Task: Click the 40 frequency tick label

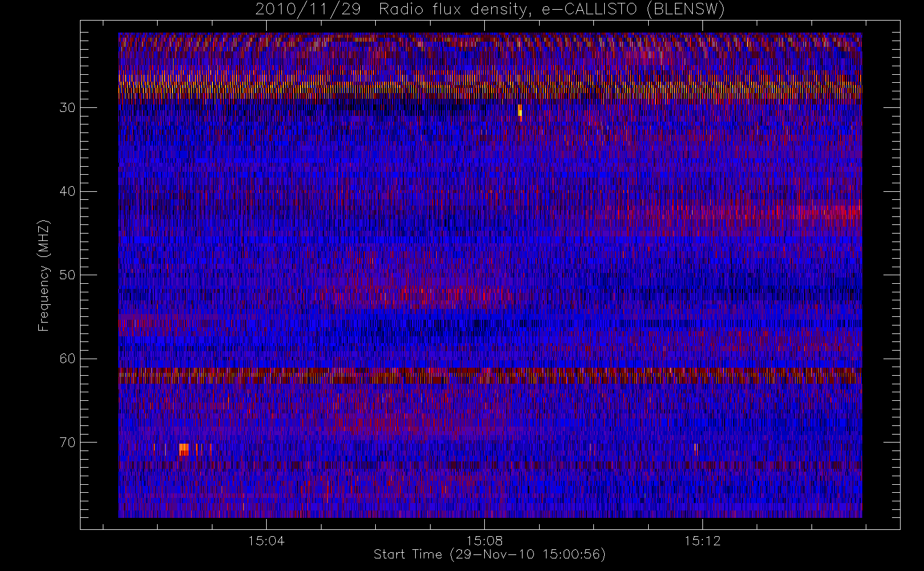Action: click(x=67, y=191)
